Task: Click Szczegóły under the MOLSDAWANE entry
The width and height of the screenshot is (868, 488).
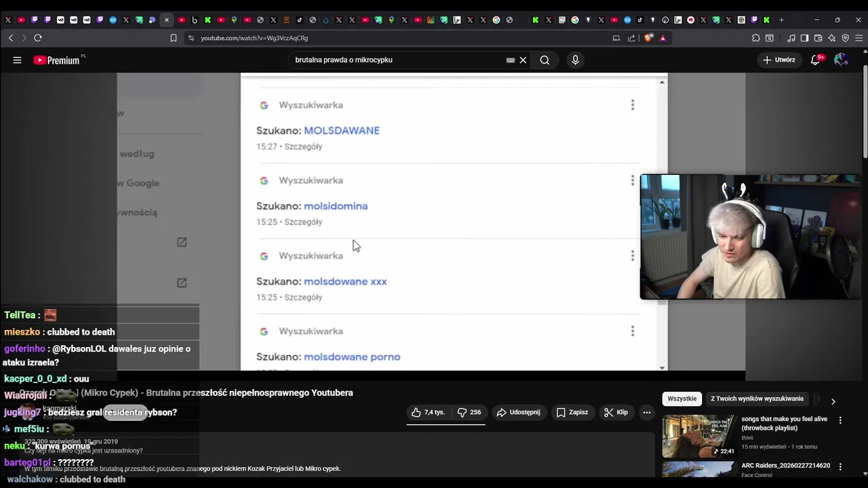Action: pos(303,146)
